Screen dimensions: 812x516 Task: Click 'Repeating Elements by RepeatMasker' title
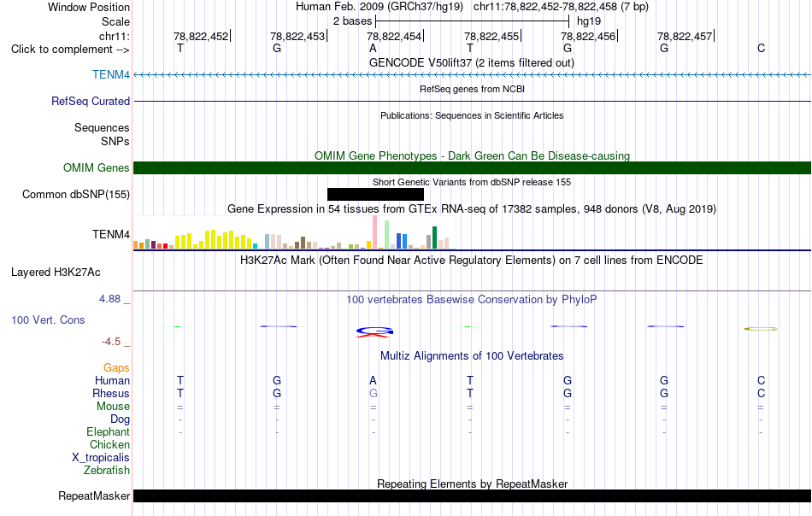point(472,484)
